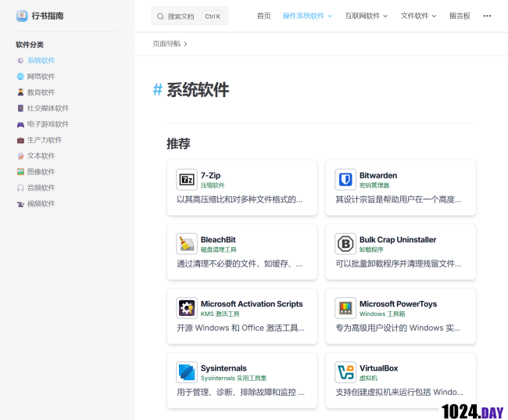Go to 首页 in the top navigation

click(263, 16)
